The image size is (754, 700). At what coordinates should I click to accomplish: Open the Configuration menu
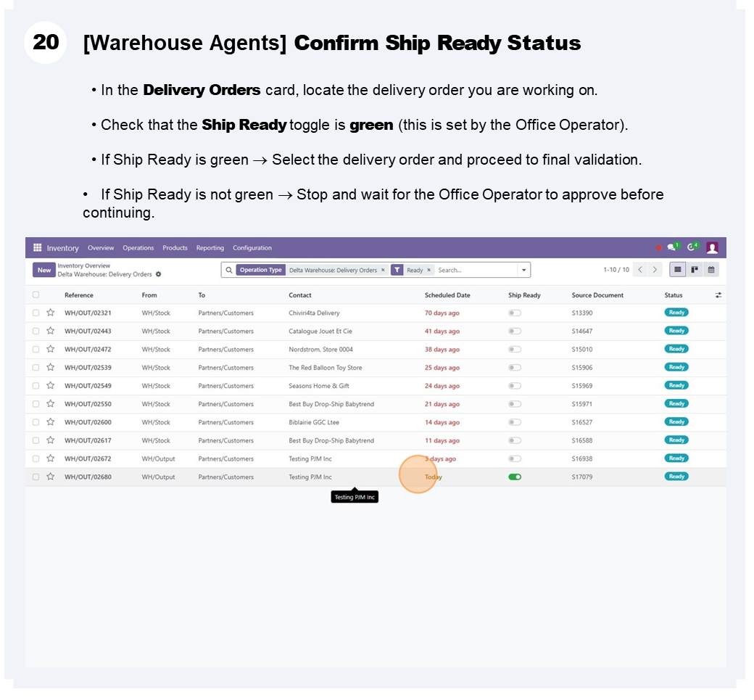pos(252,248)
